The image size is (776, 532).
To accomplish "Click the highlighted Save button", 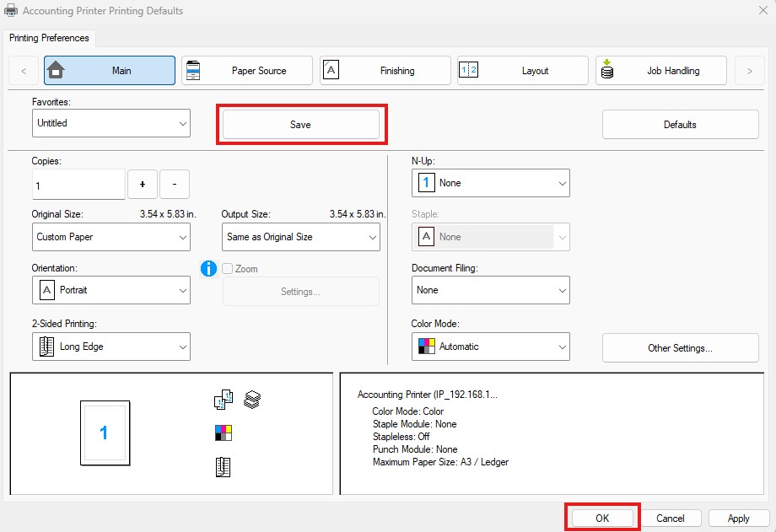I will pyautogui.click(x=301, y=123).
